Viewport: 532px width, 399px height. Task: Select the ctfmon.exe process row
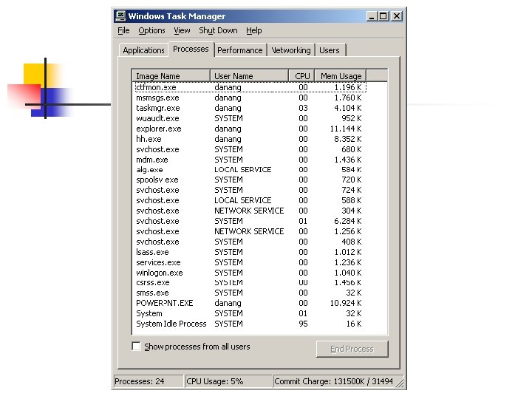click(250, 87)
